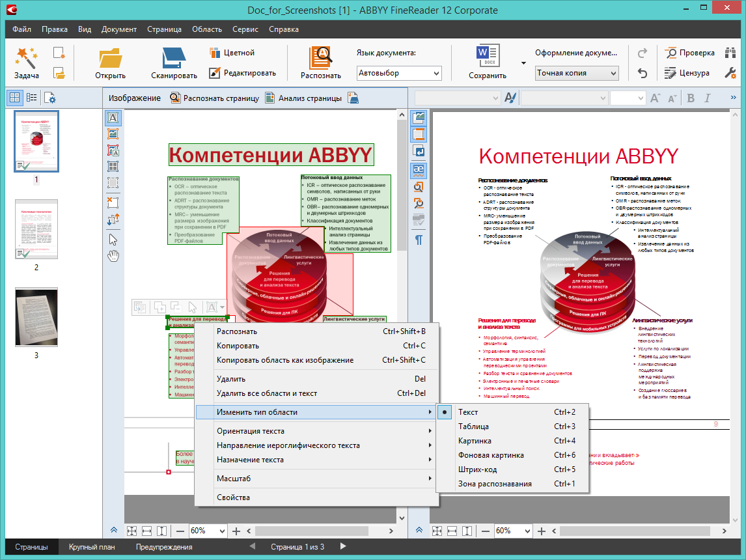Screen dimensions: 746x560
Task: Select the hand pan tool
Action: click(113, 256)
